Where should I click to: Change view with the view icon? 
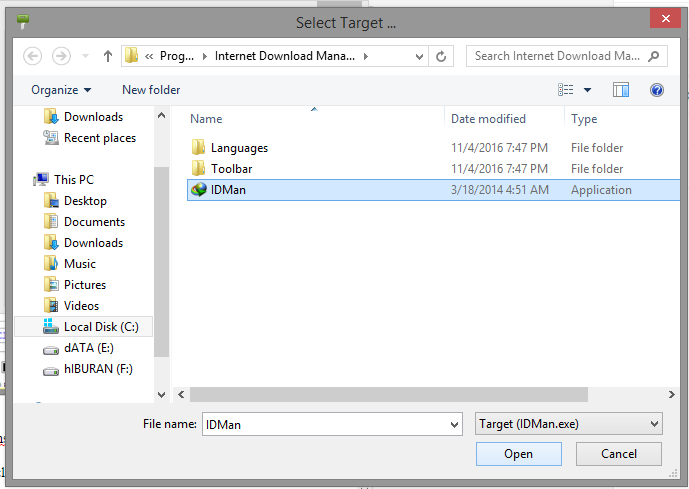(566, 90)
